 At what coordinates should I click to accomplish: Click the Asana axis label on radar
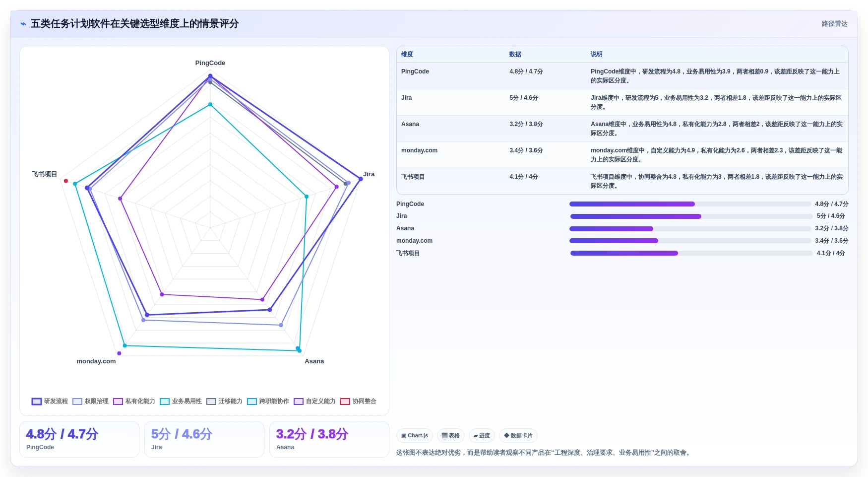coord(314,361)
